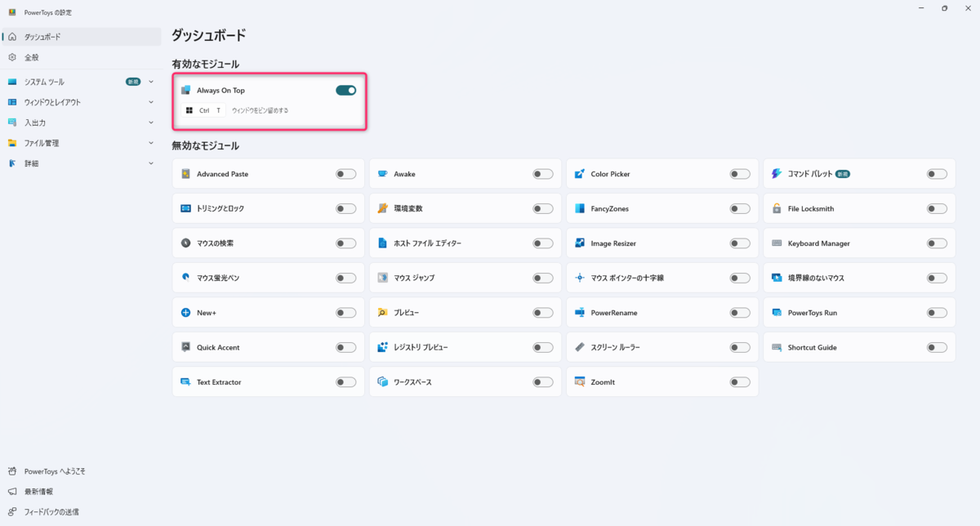This screenshot has height=526, width=980.
Task: Click the マウス ジャンプ module icon
Action: tap(382, 278)
